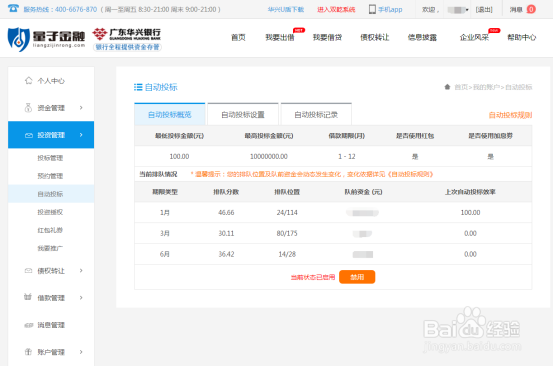Screen dimensions: 553x366
Task: Open 债权转让 in the top navigation
Action: click(375, 37)
